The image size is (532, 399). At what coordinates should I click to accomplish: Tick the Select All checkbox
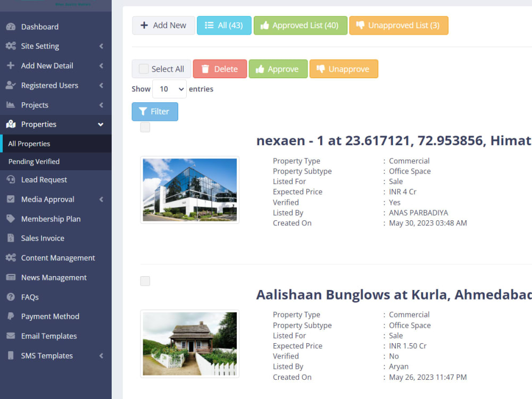(144, 69)
